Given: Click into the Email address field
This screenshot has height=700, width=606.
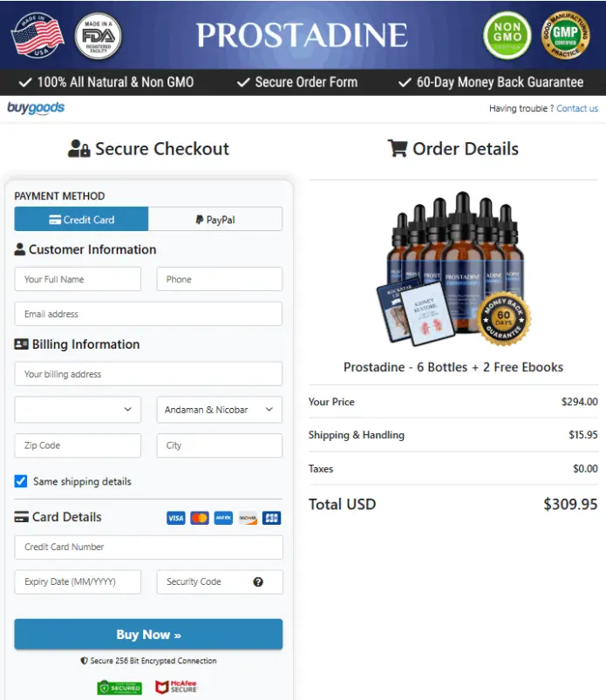Looking at the screenshot, I should (148, 314).
